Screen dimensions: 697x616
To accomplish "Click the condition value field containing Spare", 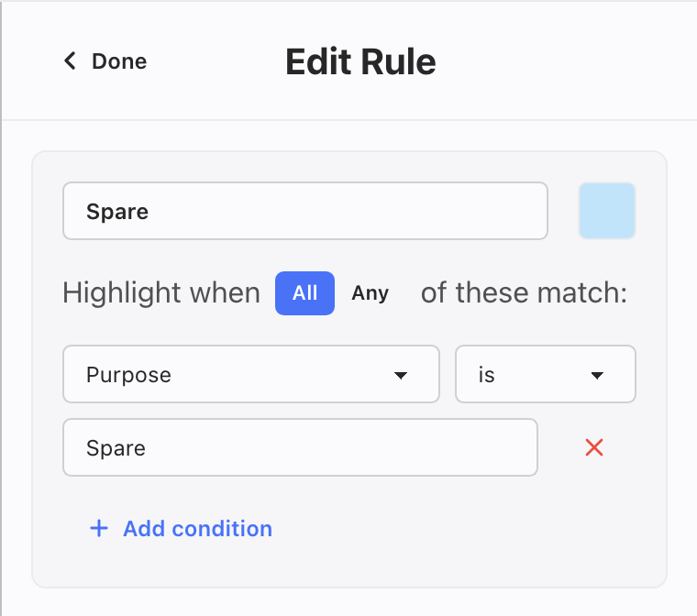I will click(x=299, y=447).
